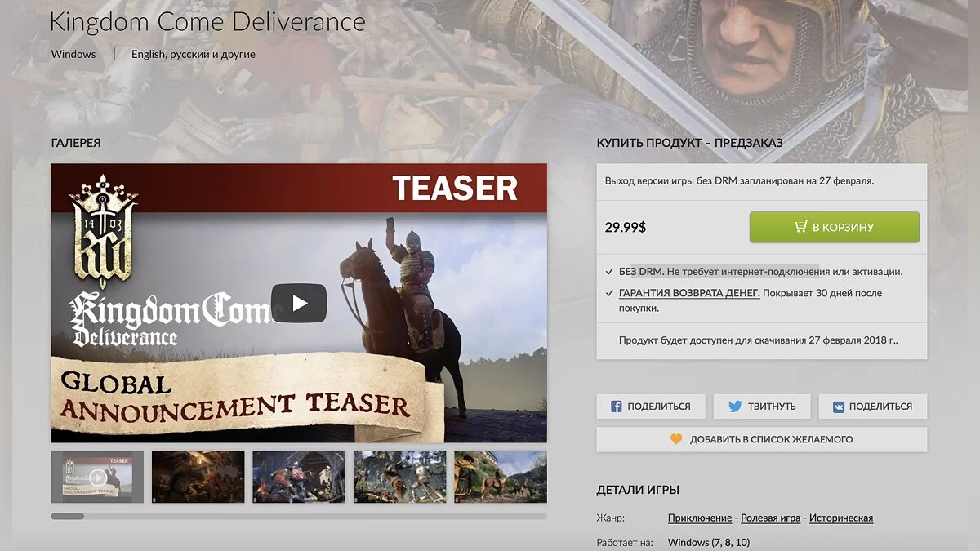Click the ТВИТНУТЬ Twitter button
The height and width of the screenshot is (551, 980).
click(761, 407)
